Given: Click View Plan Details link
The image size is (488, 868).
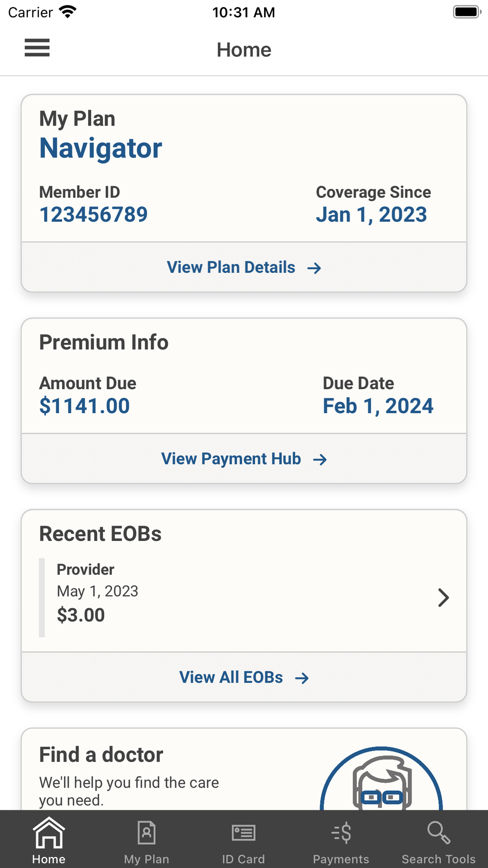Looking at the screenshot, I should tap(231, 267).
